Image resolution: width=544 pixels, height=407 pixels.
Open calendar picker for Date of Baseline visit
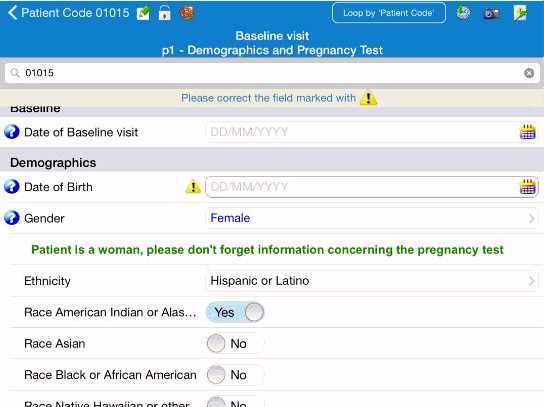[x=527, y=132]
